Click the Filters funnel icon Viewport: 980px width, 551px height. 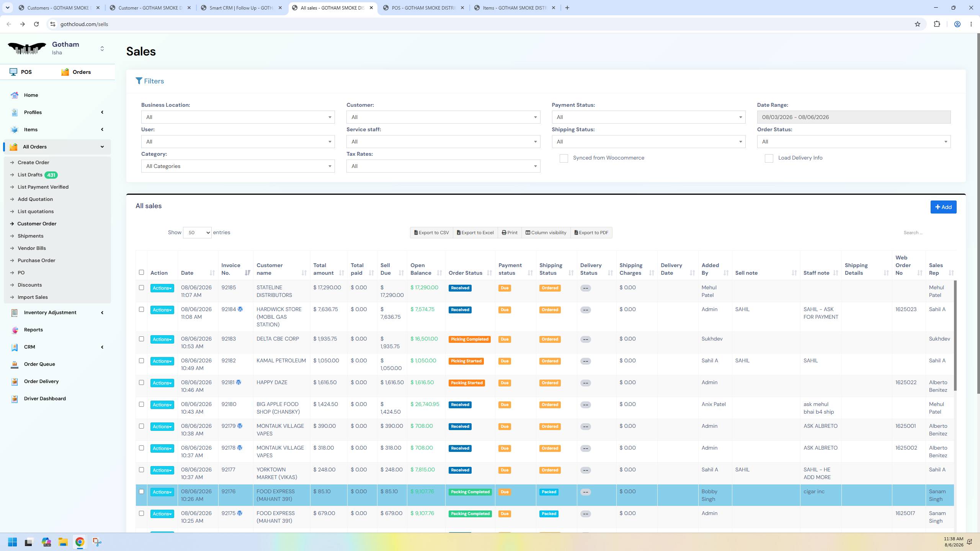(139, 81)
